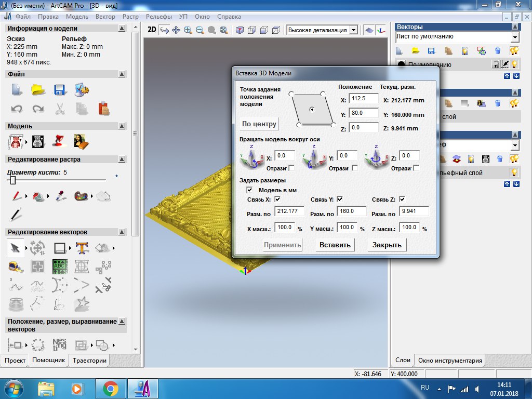Toggle the Связь Z checkbox
The image size is (532, 399).
tap(403, 199)
